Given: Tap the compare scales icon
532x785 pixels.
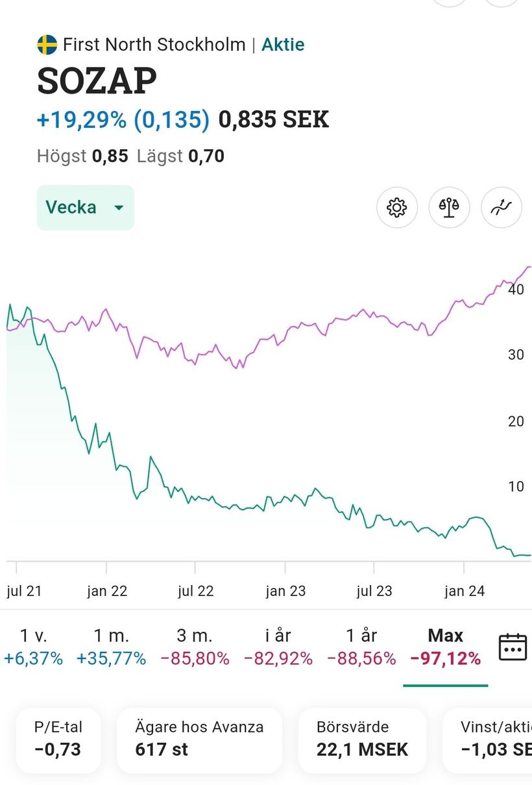Looking at the screenshot, I should coord(449,208).
